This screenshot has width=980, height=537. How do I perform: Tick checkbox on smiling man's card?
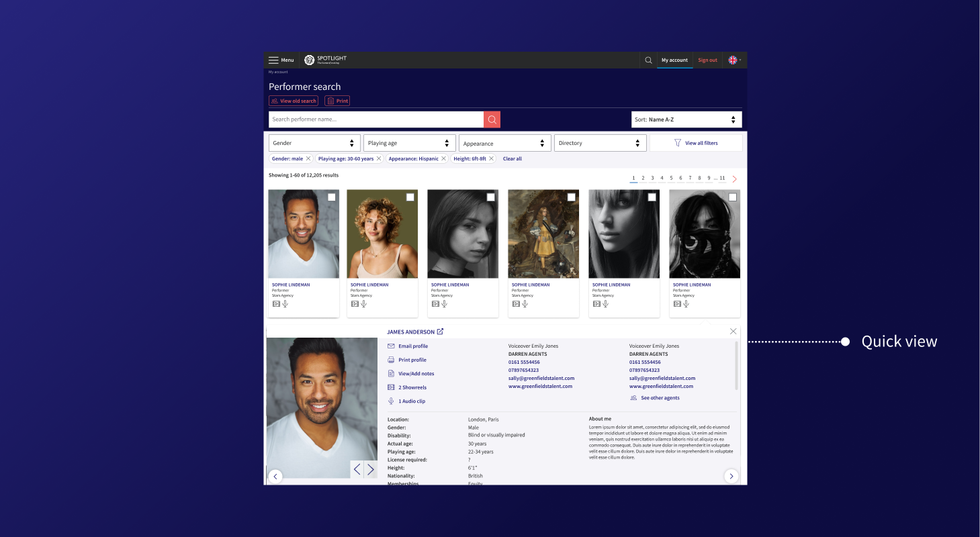pyautogui.click(x=332, y=197)
